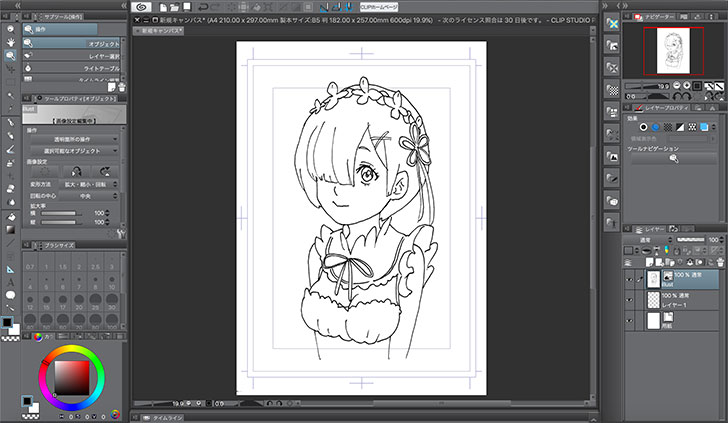Open 選択可能なオブジェクト dropdown
This screenshot has height=423, width=728.
pyautogui.click(x=74, y=151)
